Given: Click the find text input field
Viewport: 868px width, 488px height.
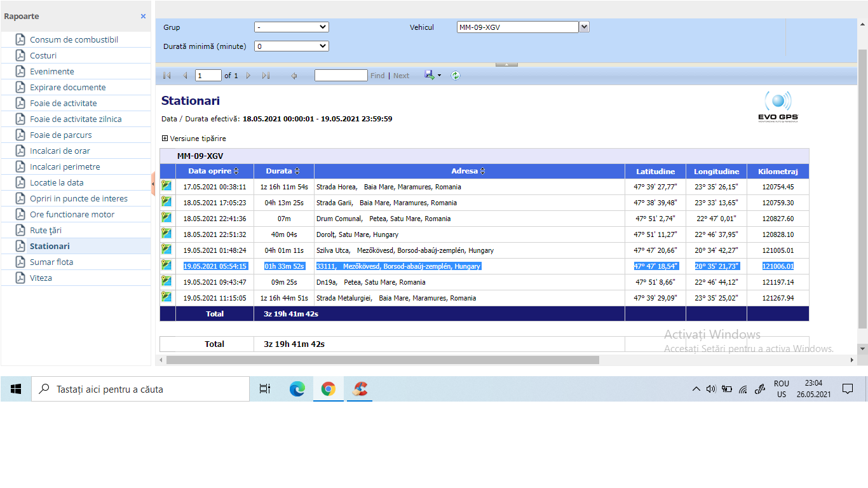Looking at the screenshot, I should [341, 76].
